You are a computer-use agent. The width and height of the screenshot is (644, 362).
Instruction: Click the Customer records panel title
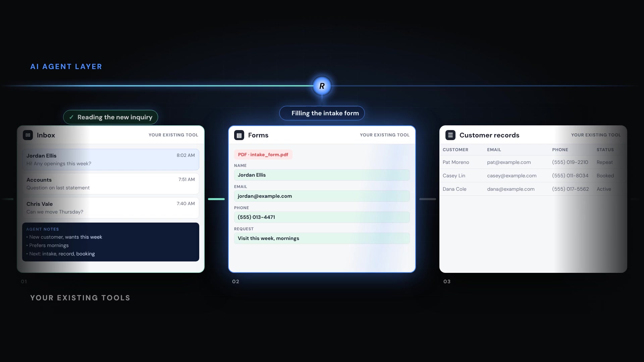pos(489,135)
